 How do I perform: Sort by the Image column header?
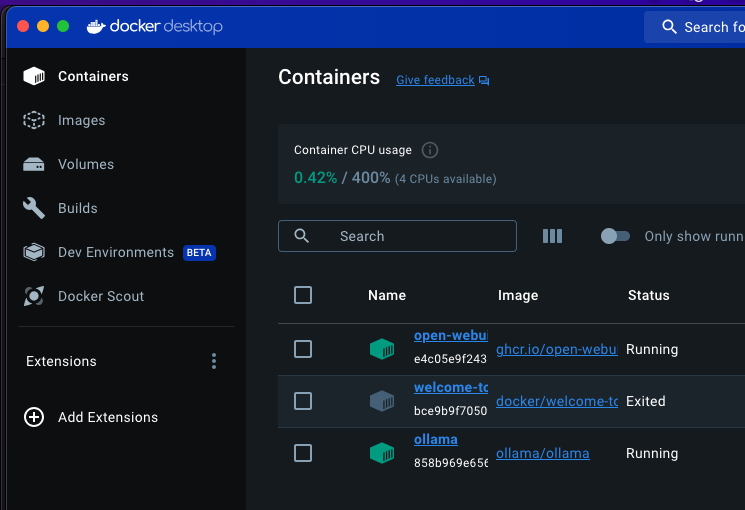pyautogui.click(x=518, y=296)
